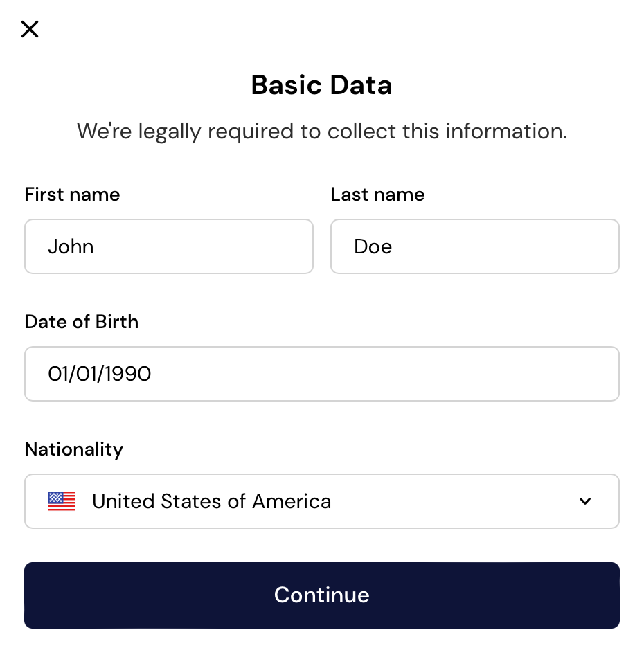Select the word America in nationality box
Screen dimensions: 644x666
pyautogui.click(x=292, y=501)
